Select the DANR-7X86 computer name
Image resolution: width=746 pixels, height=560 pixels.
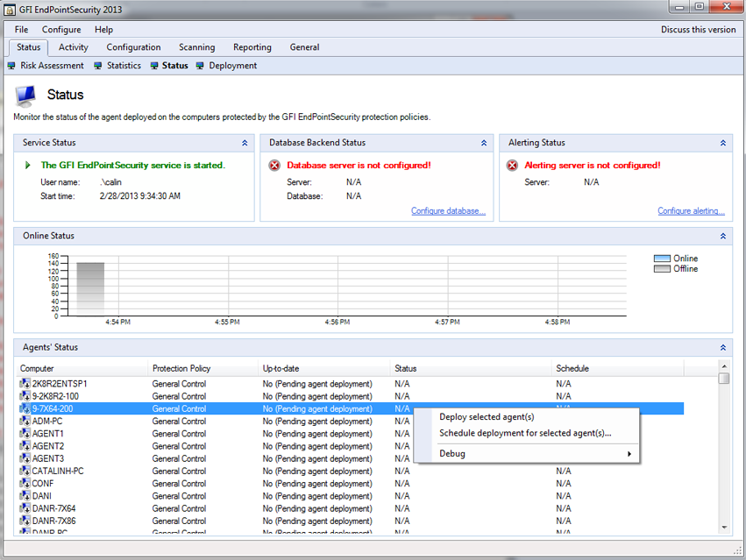(53, 521)
